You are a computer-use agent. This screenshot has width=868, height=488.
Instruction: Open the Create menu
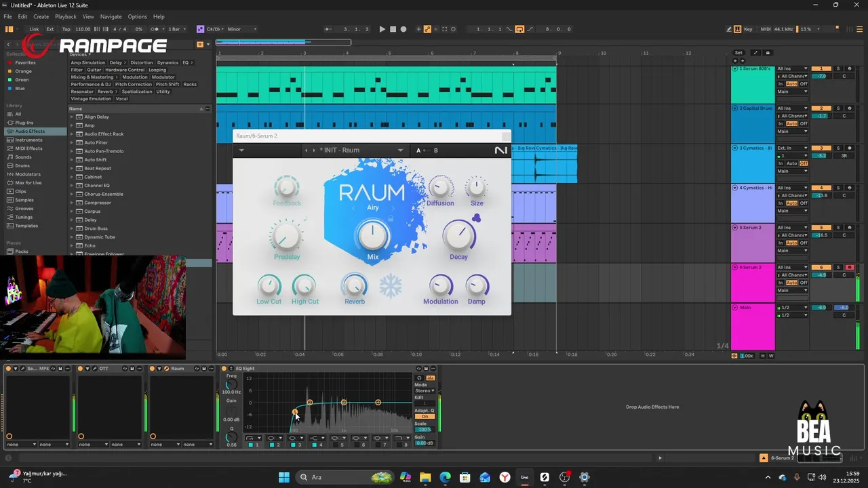(x=41, y=16)
